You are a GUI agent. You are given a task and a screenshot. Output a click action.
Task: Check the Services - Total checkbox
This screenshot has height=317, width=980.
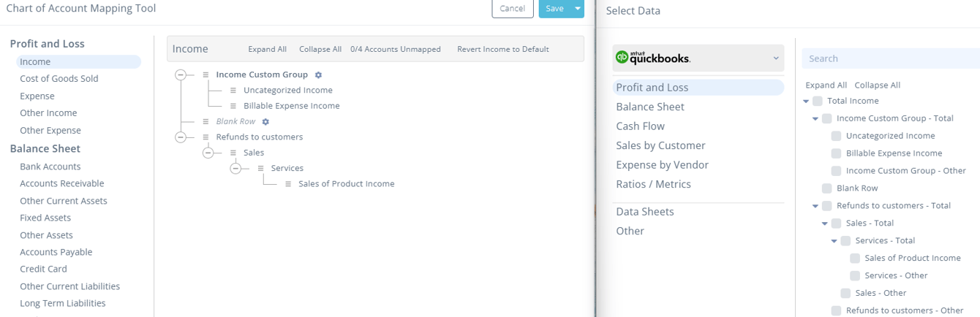click(845, 241)
